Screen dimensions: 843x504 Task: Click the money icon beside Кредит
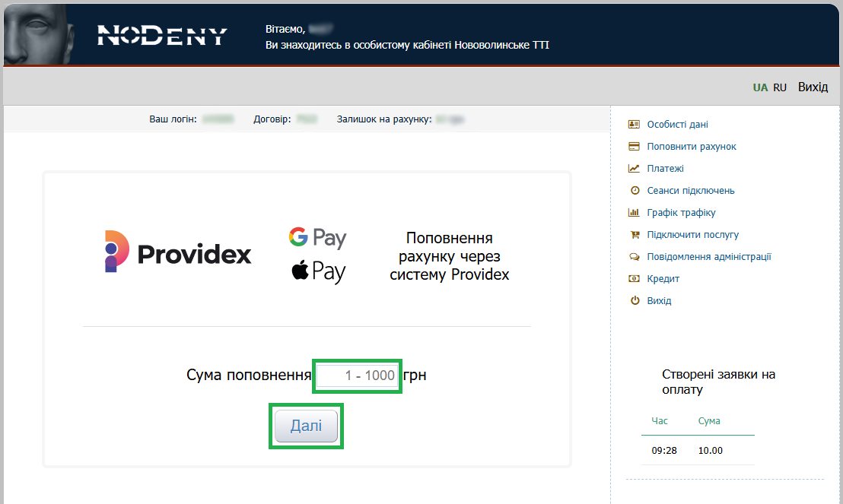(x=634, y=278)
